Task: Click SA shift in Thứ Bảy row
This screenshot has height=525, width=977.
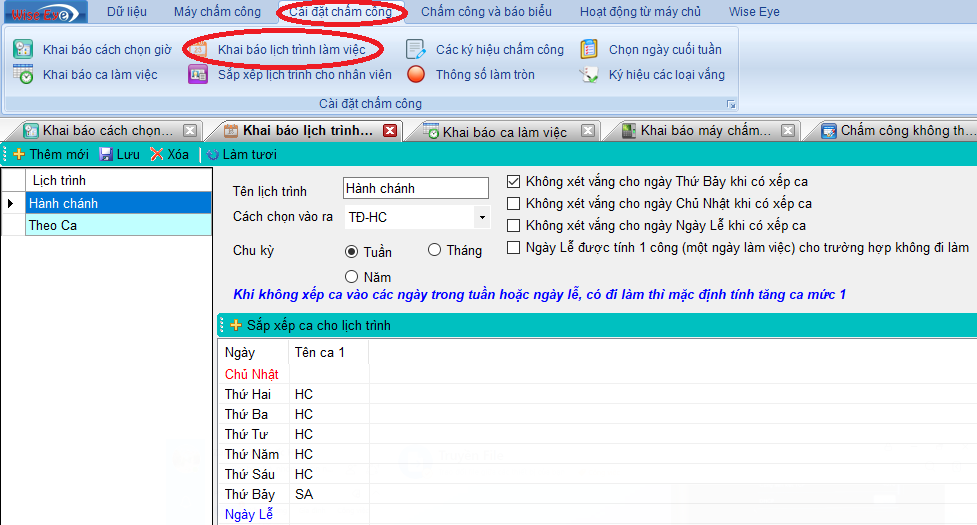Action: point(304,494)
